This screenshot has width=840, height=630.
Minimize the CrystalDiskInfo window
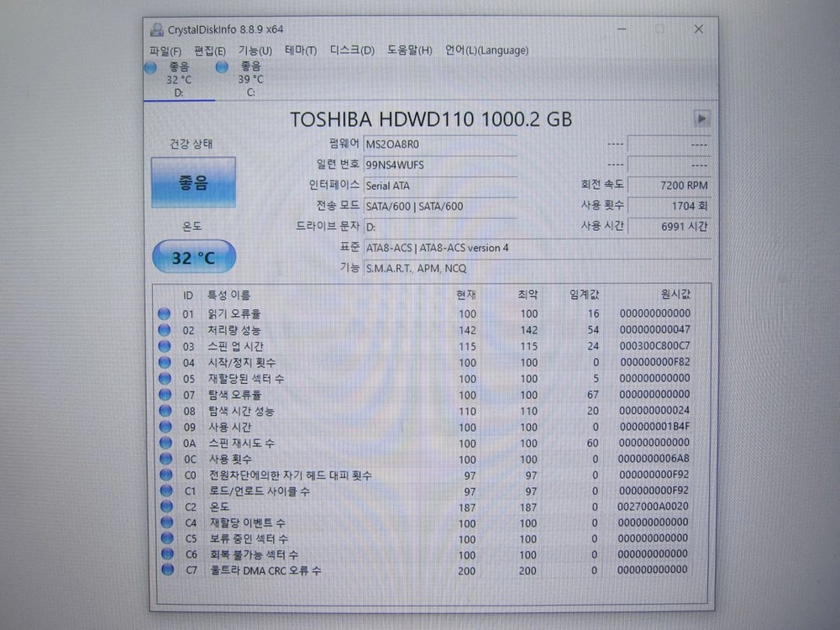tap(622, 29)
